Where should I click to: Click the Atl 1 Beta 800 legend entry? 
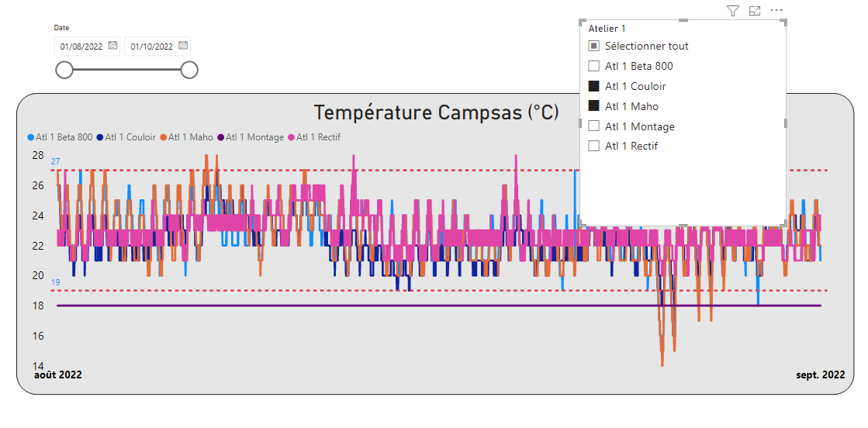click(60, 137)
